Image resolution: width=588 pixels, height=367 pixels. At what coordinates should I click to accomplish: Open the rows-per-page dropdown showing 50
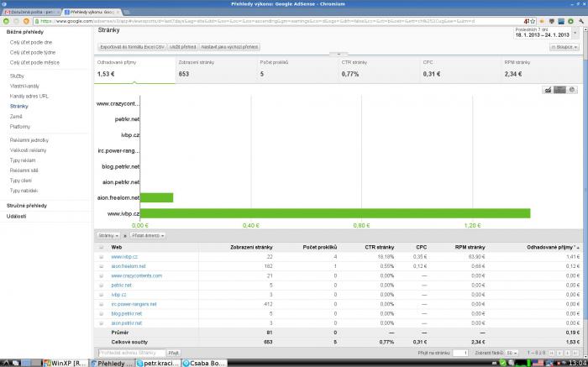click(x=512, y=353)
